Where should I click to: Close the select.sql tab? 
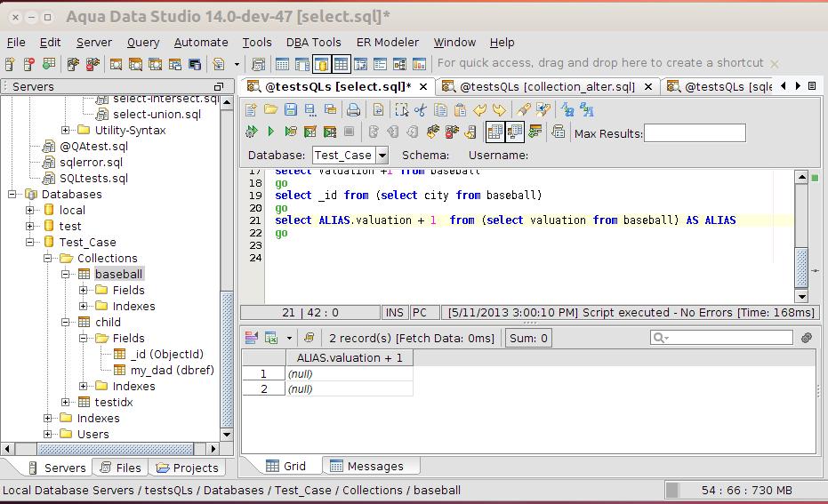[423, 86]
